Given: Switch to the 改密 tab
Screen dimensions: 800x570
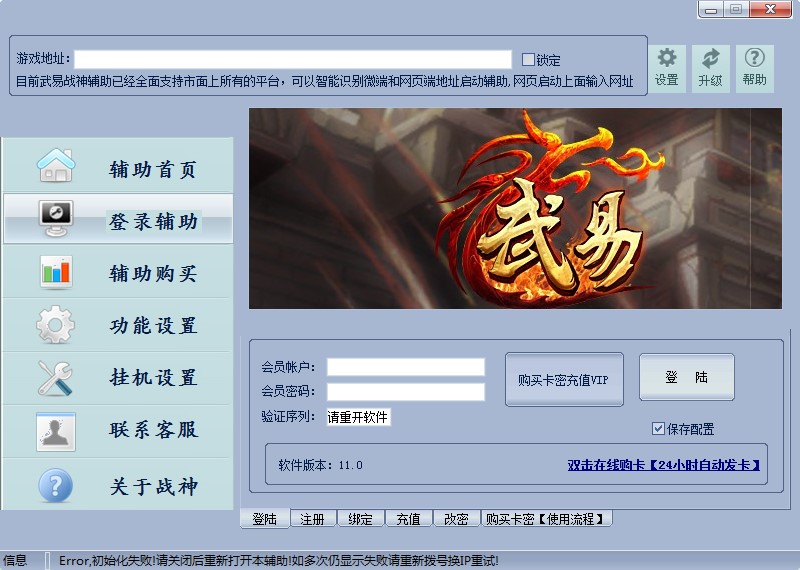Looking at the screenshot, I should (x=456, y=519).
